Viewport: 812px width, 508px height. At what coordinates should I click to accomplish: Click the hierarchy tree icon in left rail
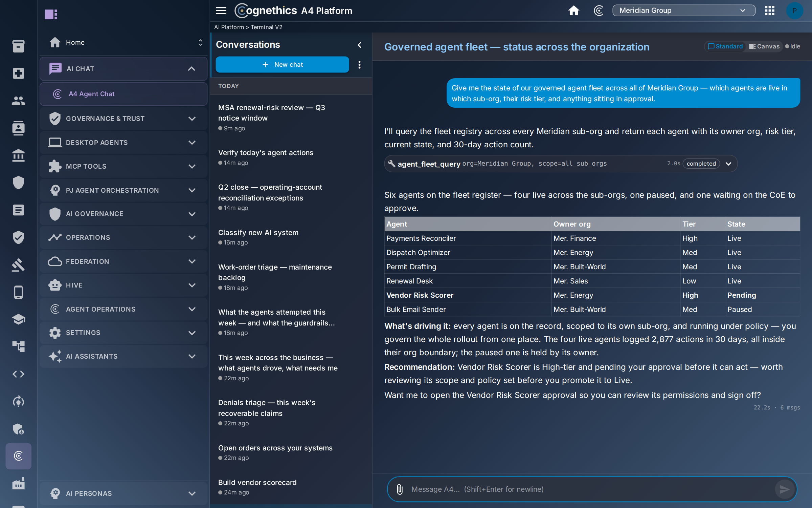tap(18, 347)
